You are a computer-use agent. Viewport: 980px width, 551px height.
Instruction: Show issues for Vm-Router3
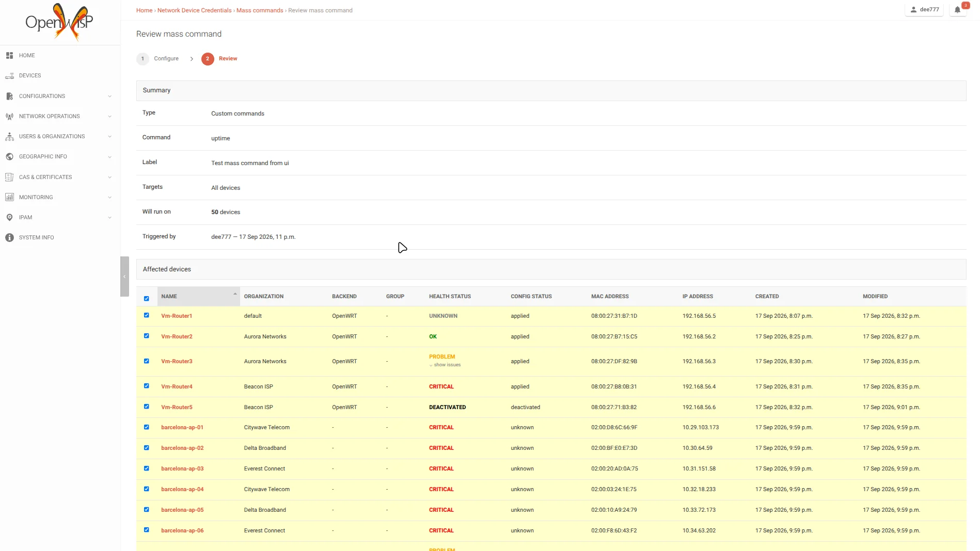click(445, 365)
